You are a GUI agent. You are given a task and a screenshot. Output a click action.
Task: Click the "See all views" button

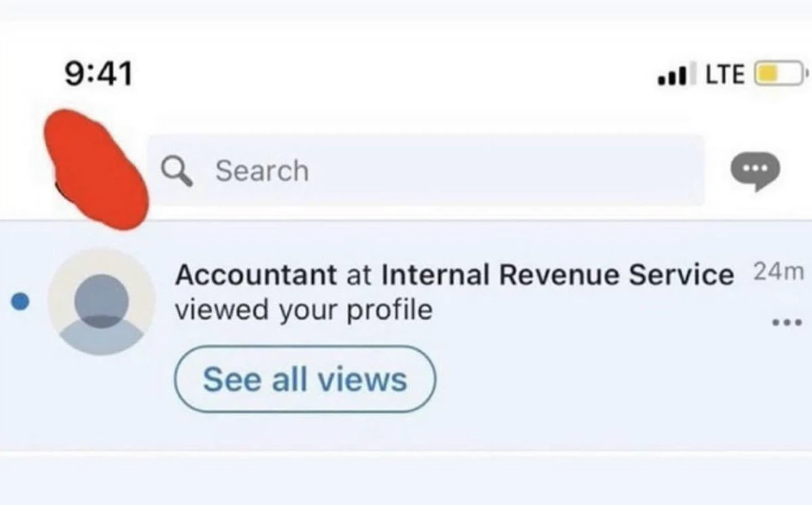[305, 379]
